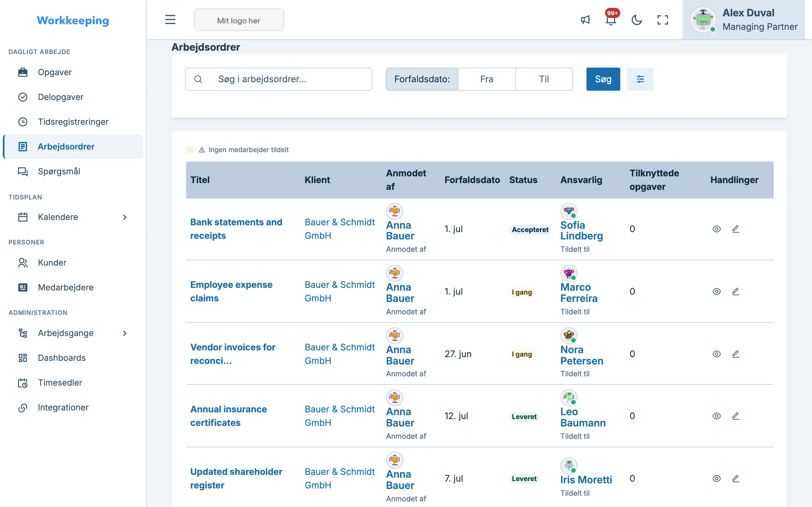Open the Integrationer sidebar icon
Image resolution: width=812 pixels, height=507 pixels.
[23, 408]
